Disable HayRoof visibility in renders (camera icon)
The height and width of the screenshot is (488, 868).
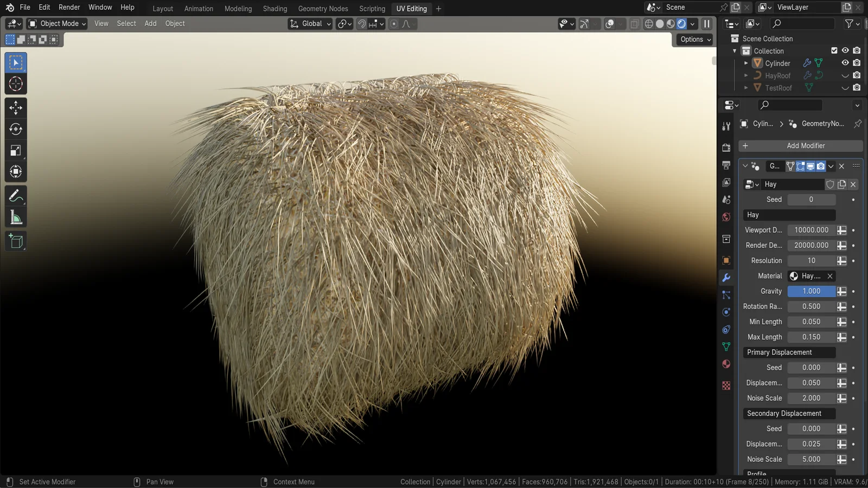click(x=857, y=75)
